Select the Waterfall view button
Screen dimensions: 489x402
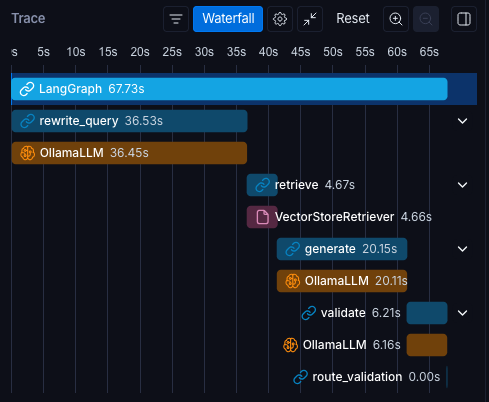228,19
